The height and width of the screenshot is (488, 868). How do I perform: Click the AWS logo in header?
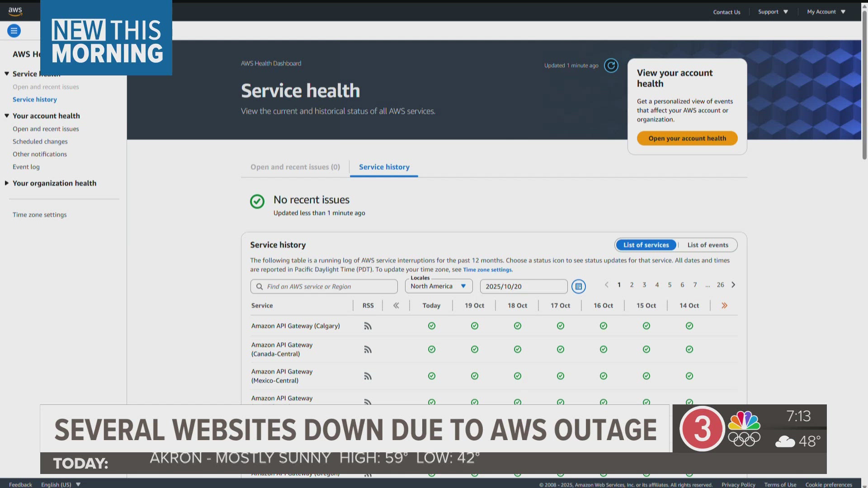click(15, 11)
